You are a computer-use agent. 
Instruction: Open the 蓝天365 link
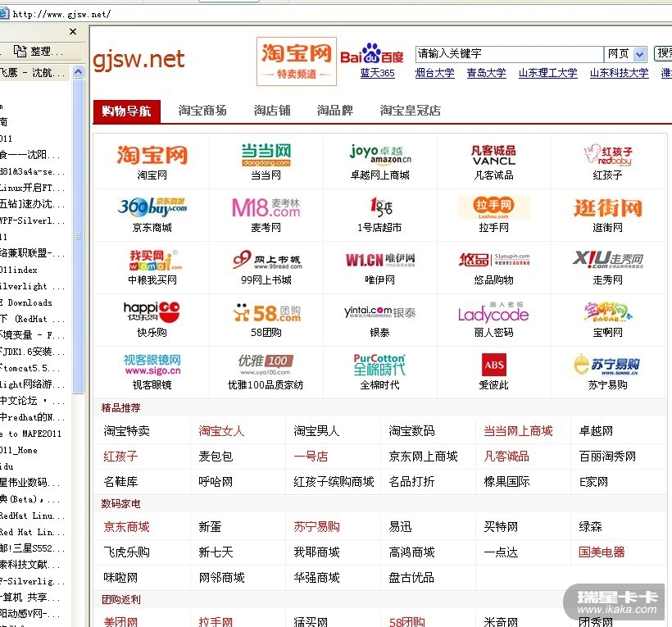(x=377, y=73)
